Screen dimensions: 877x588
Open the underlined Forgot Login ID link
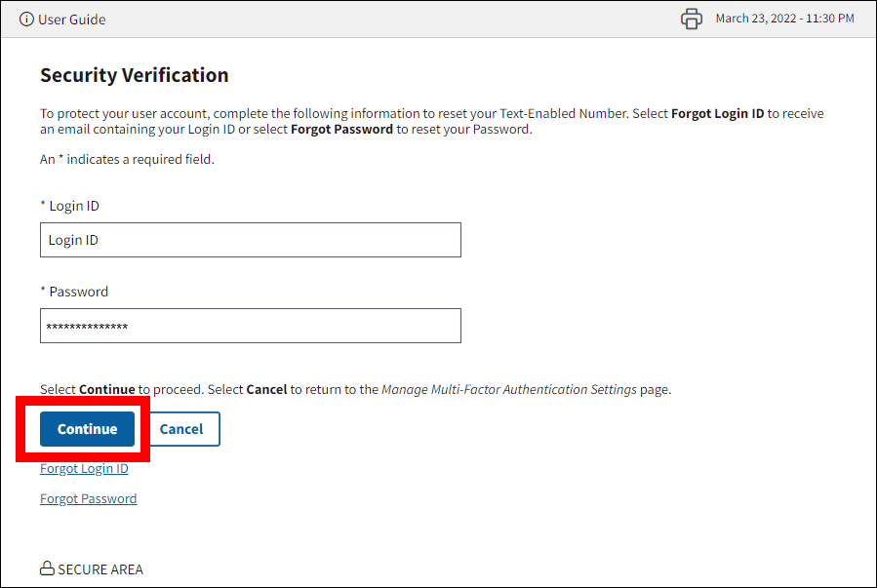coord(84,468)
